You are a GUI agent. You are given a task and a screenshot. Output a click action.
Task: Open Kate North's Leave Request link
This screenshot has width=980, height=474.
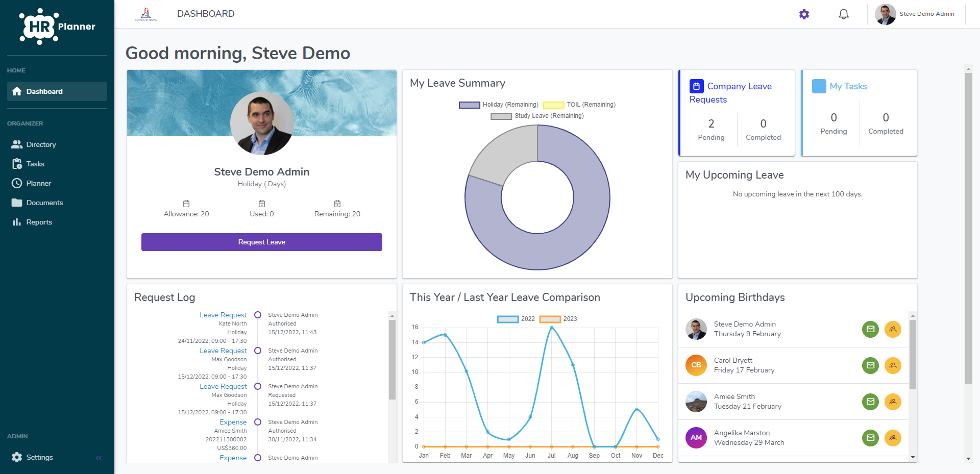coord(223,315)
